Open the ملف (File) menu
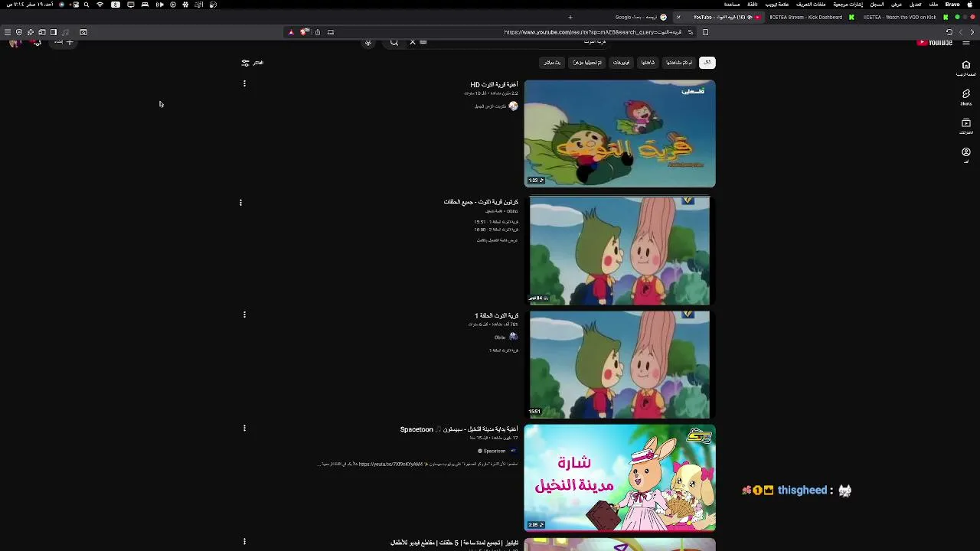 tap(933, 5)
